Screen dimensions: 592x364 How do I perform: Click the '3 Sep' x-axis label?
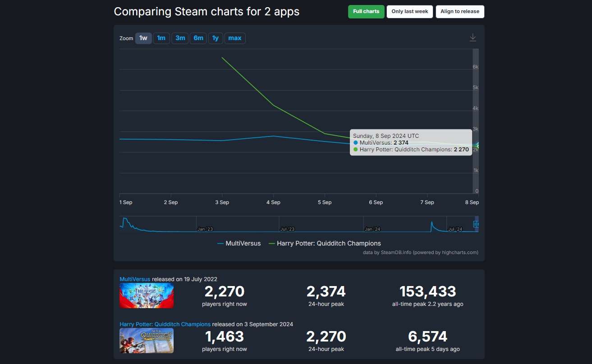tap(222, 202)
